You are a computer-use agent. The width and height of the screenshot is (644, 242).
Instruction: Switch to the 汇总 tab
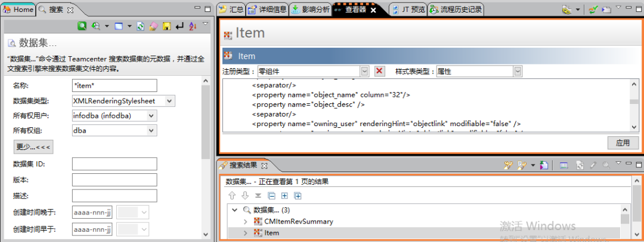pyautogui.click(x=231, y=10)
